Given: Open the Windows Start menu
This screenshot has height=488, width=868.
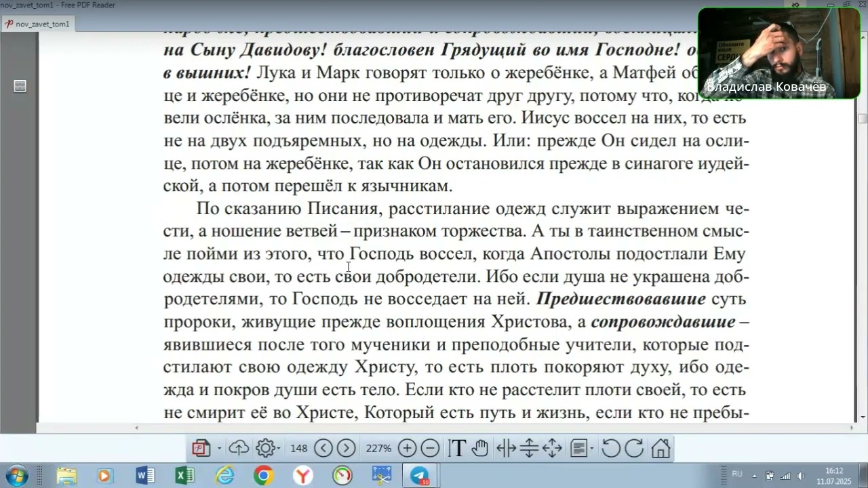Looking at the screenshot, I should [x=16, y=475].
